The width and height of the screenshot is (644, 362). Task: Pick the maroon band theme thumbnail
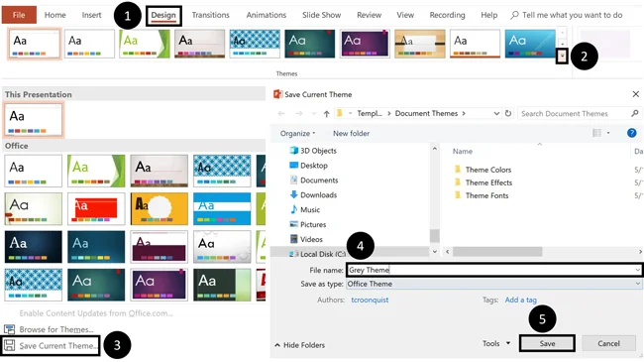click(x=159, y=246)
